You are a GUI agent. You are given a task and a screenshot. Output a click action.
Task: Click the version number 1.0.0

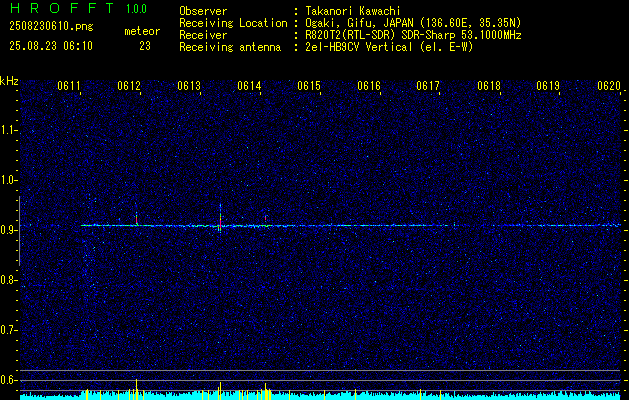(x=136, y=9)
